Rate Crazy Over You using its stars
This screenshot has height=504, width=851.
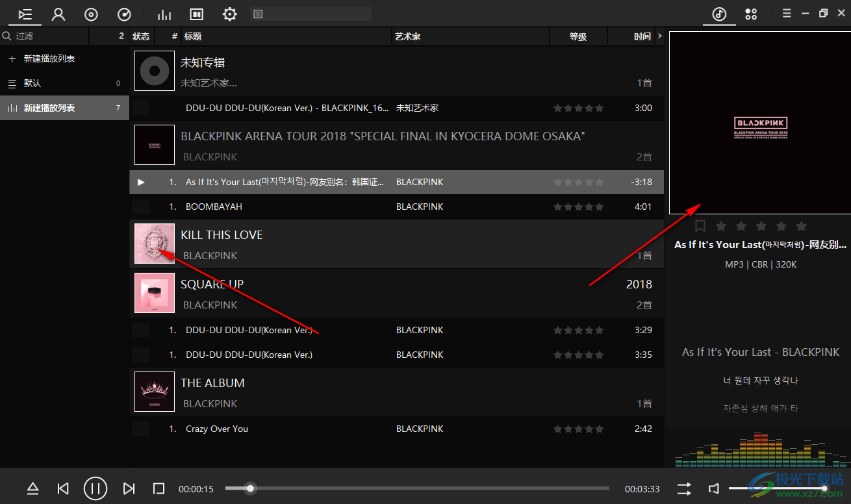click(x=579, y=429)
